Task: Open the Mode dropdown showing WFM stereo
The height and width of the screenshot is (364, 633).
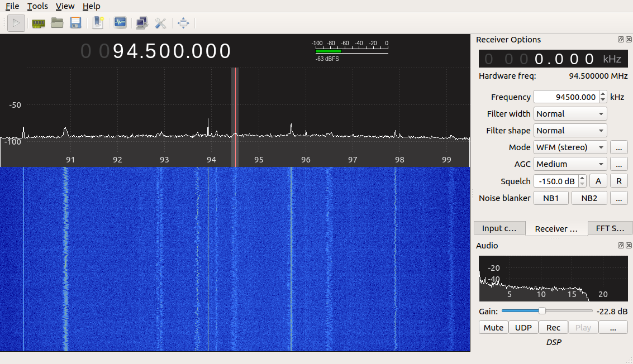Action: [x=570, y=147]
